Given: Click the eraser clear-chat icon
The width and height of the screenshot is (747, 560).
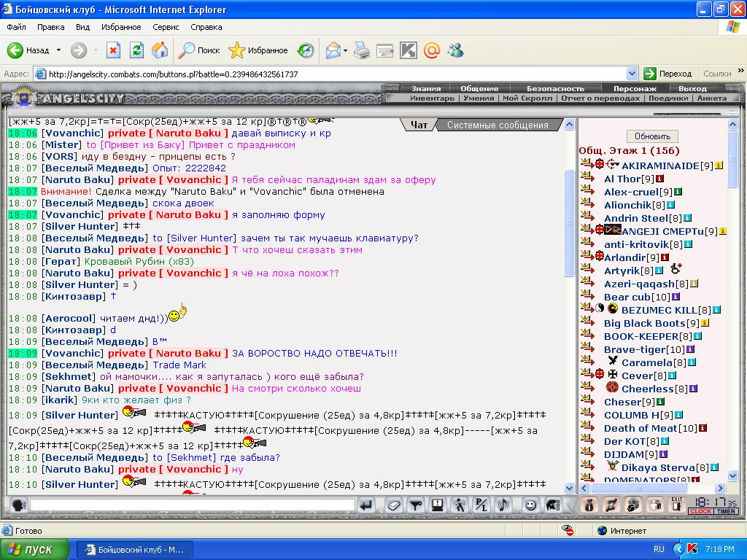Looking at the screenshot, I should click(393, 505).
